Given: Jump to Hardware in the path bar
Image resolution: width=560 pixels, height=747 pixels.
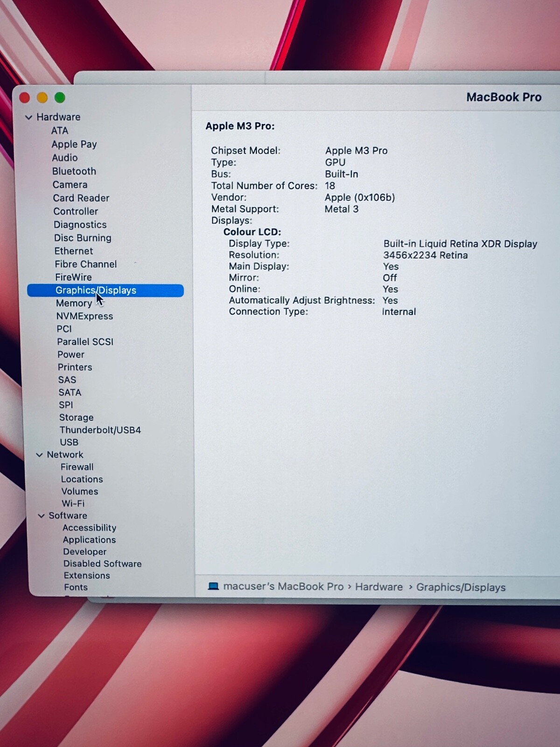Looking at the screenshot, I should pyautogui.click(x=379, y=587).
